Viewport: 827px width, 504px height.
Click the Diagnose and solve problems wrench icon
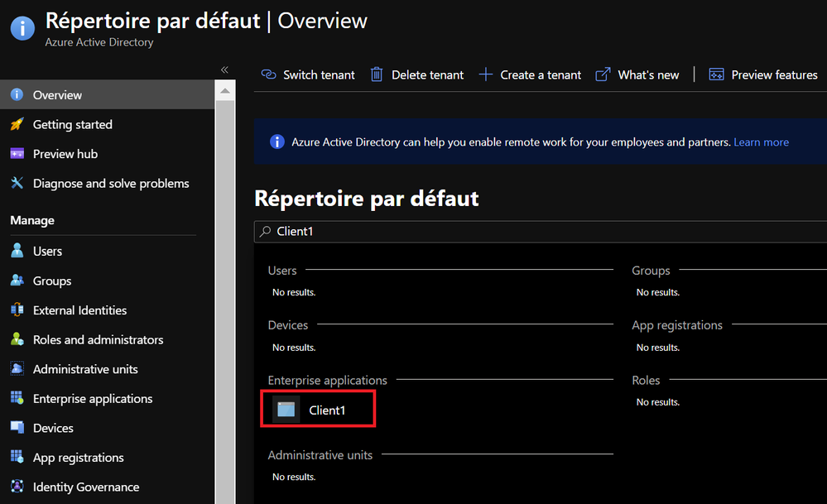(x=17, y=183)
